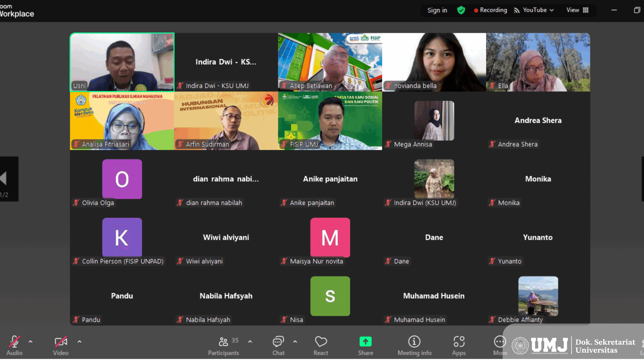Turn on the Video camera
644x362 pixels.
click(61, 342)
